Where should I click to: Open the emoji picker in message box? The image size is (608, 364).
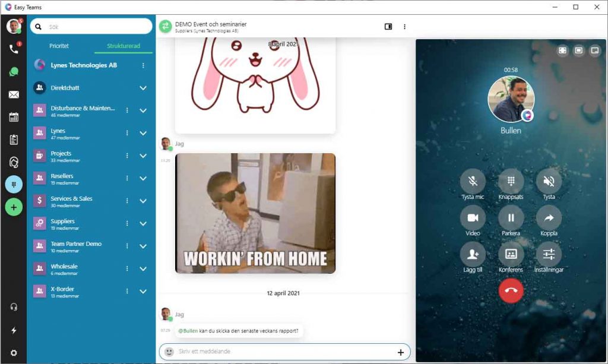169,352
